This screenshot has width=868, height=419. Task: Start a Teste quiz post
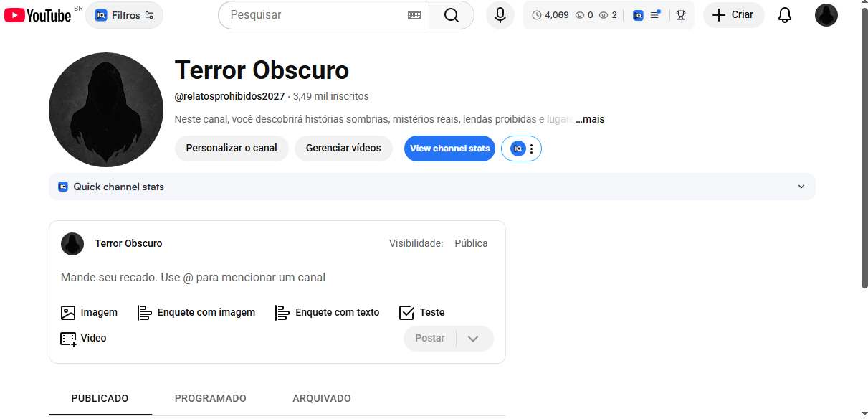[421, 312]
